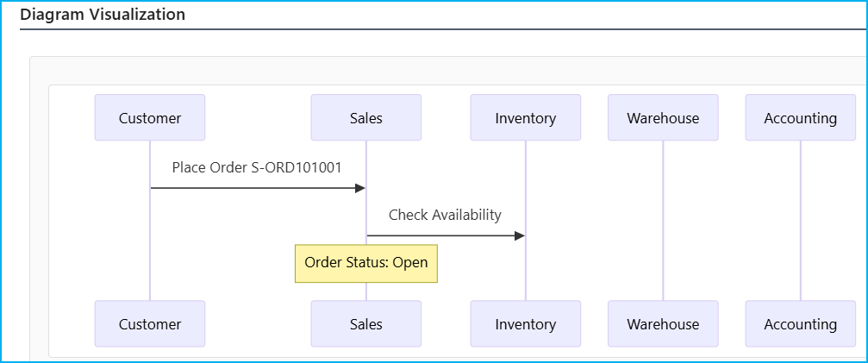Select the top Sales participant box
The height and width of the screenshot is (363, 868).
(365, 118)
